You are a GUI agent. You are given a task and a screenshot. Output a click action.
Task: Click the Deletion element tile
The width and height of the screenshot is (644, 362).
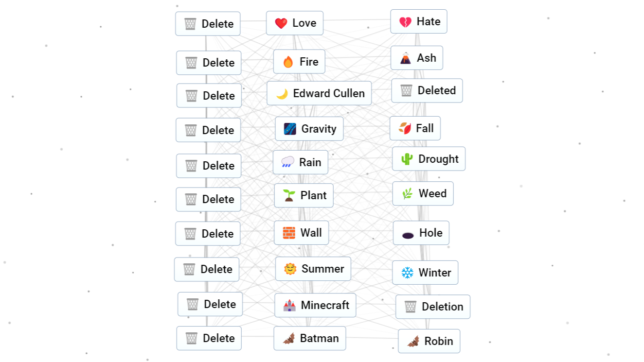coord(433,307)
